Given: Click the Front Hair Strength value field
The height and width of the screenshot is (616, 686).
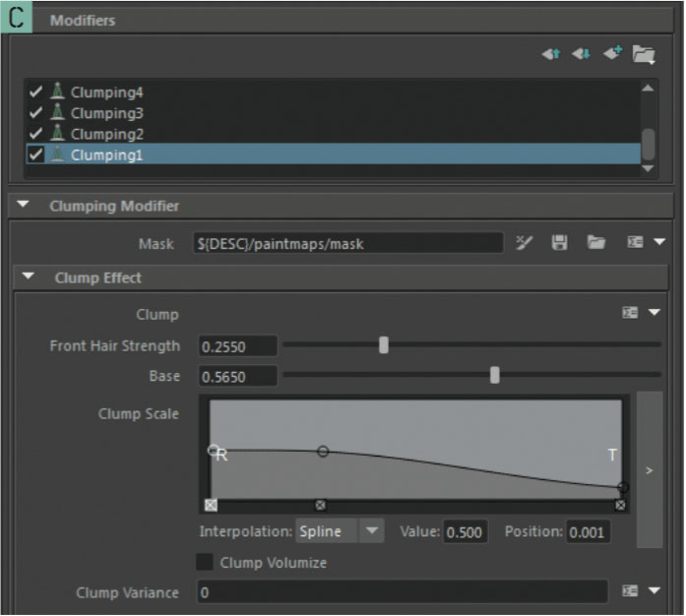Looking at the screenshot, I should pos(237,346).
